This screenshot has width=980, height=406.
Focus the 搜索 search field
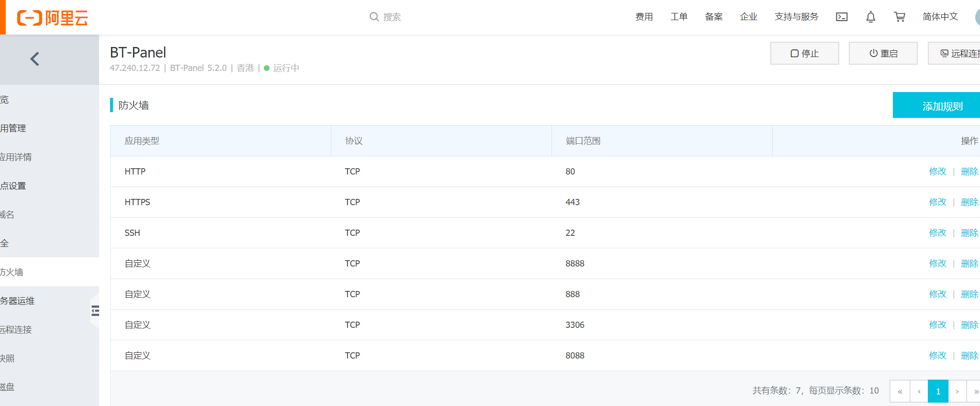(392, 17)
